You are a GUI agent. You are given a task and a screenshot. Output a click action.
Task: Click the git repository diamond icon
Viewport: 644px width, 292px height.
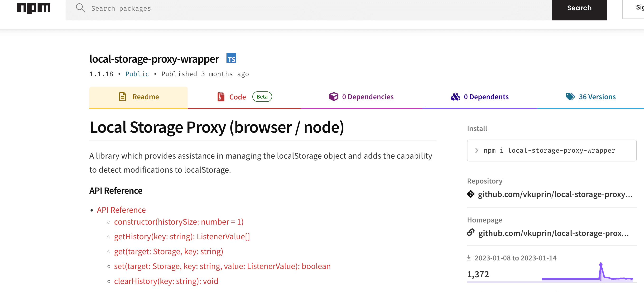[x=471, y=194]
